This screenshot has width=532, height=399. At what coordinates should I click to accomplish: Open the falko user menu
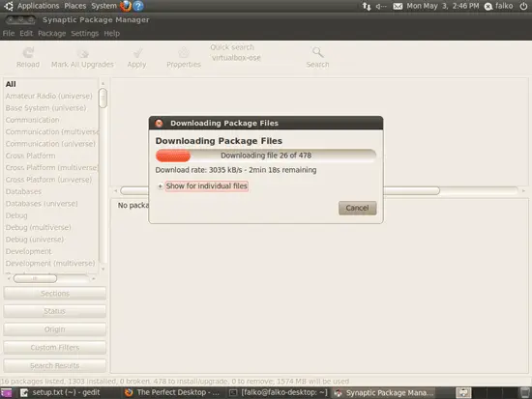(x=498, y=6)
